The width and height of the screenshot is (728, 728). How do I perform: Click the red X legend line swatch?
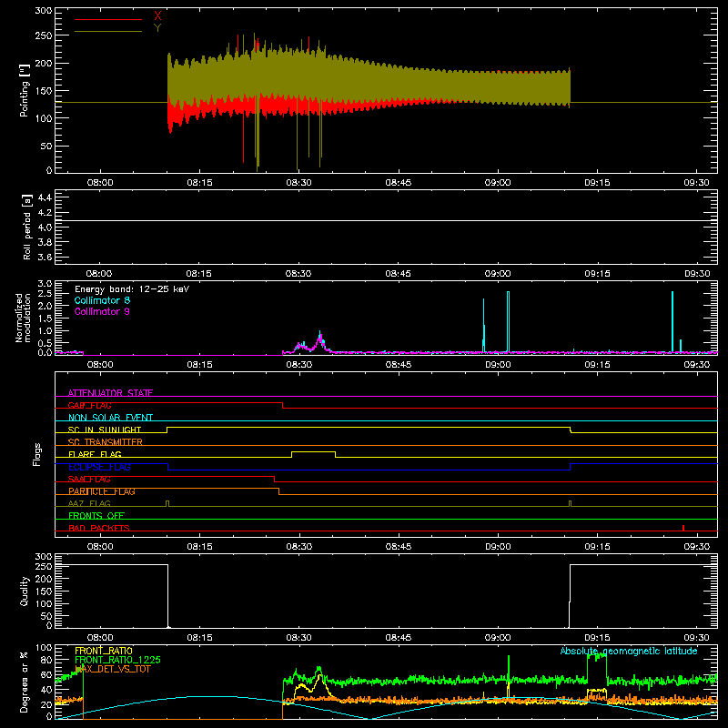tap(108, 19)
